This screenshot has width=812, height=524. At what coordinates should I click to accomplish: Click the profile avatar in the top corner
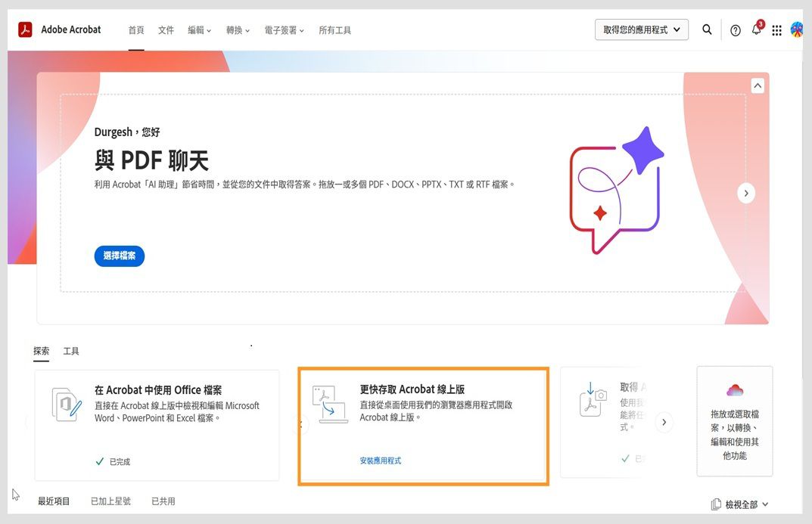click(797, 29)
